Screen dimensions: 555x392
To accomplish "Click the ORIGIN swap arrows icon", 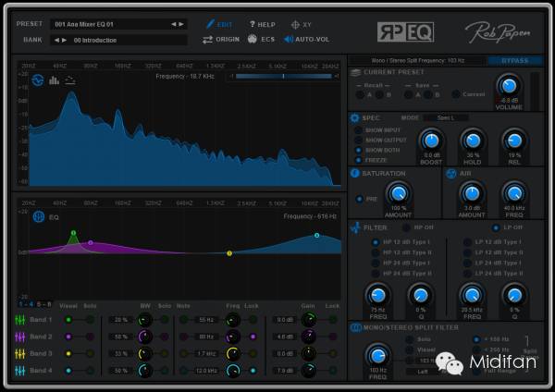I will (207, 40).
